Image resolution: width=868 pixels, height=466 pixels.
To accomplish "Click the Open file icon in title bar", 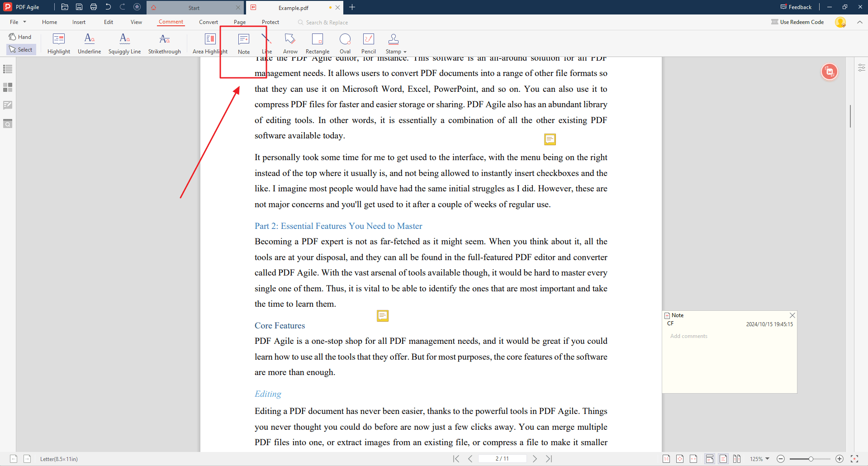I will [x=65, y=7].
